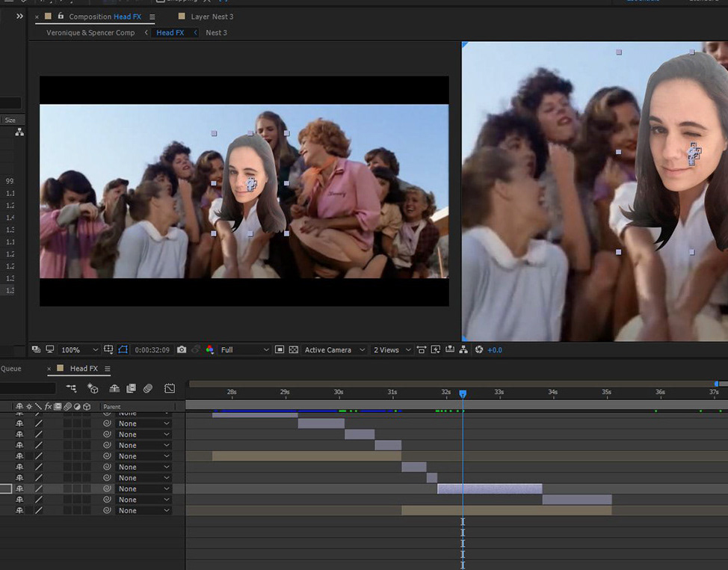Click the work area end handle
This screenshot has width=728, height=570.
(716, 384)
